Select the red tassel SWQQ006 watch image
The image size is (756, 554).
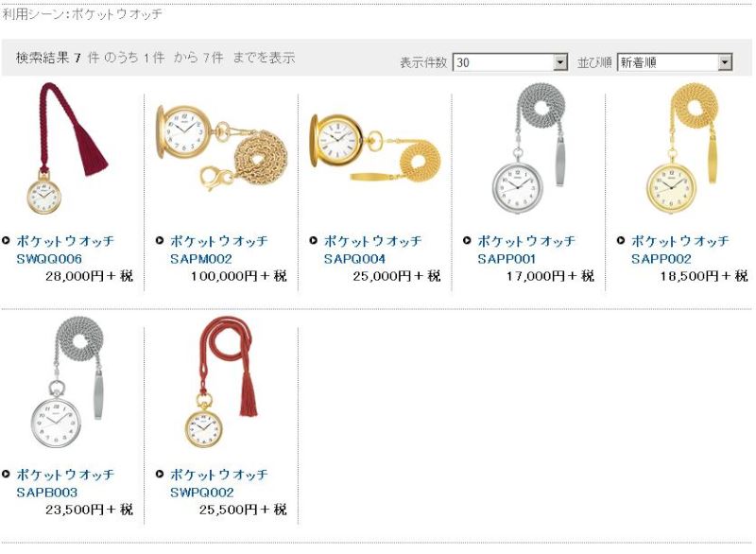66,148
